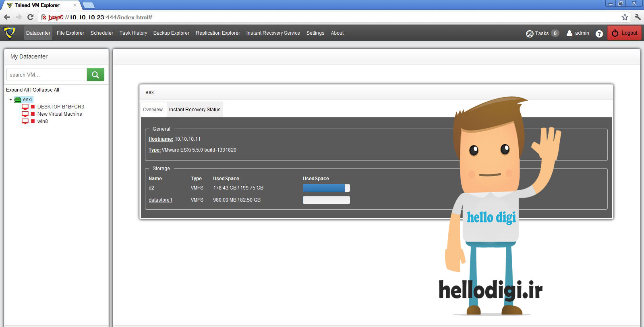644x327 pixels.
Task: Click the Hostname label link
Action: [161, 139]
